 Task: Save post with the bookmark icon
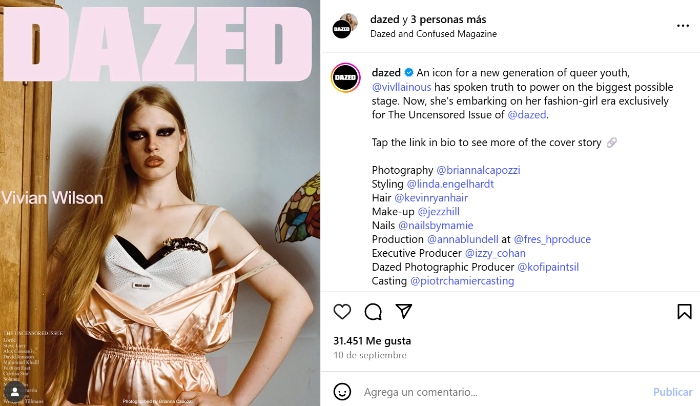[x=684, y=311]
